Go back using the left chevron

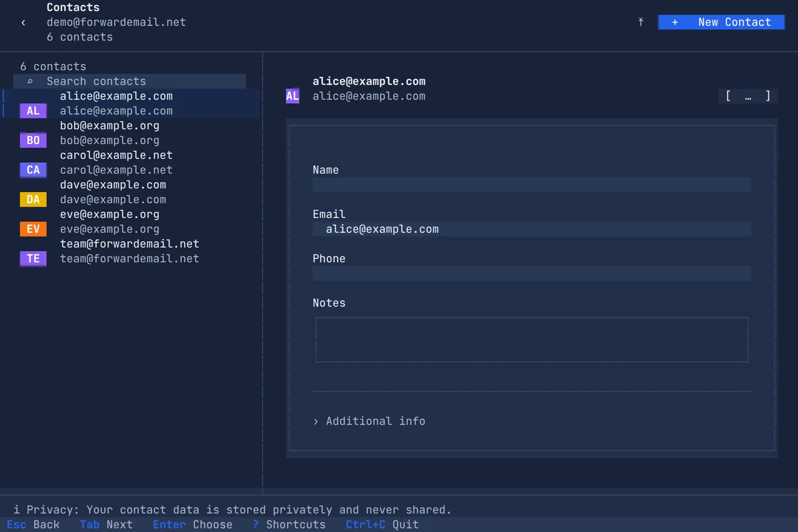[x=23, y=22]
